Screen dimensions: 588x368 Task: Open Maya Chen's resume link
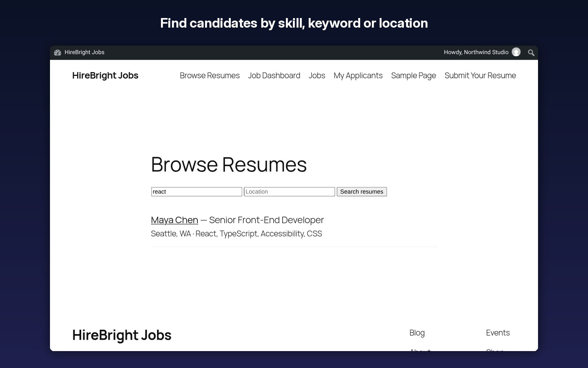pyautogui.click(x=175, y=220)
